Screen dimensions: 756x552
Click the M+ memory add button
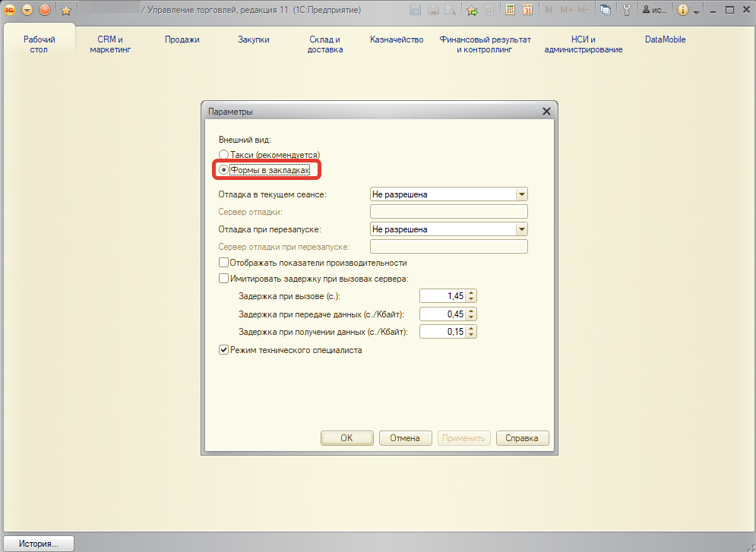tap(566, 10)
